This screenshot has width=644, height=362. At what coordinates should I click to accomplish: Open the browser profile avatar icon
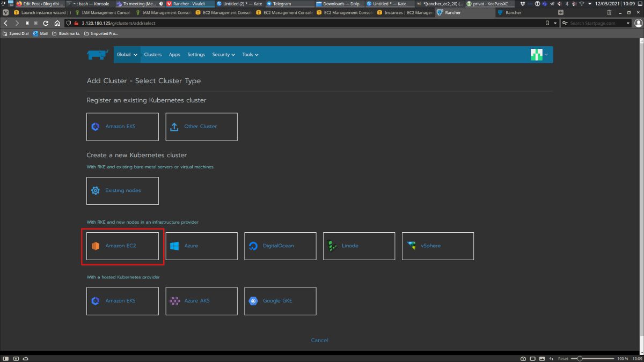[x=638, y=23]
